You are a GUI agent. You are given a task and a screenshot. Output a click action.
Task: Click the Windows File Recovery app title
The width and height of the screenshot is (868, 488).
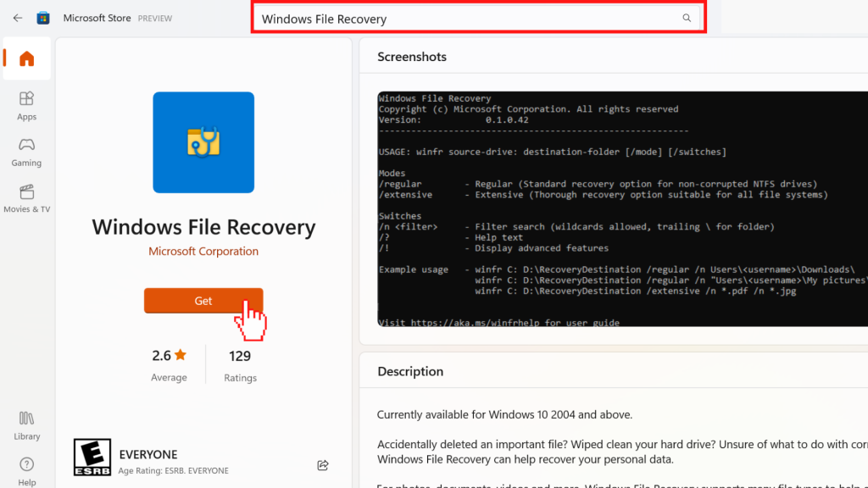tap(203, 227)
